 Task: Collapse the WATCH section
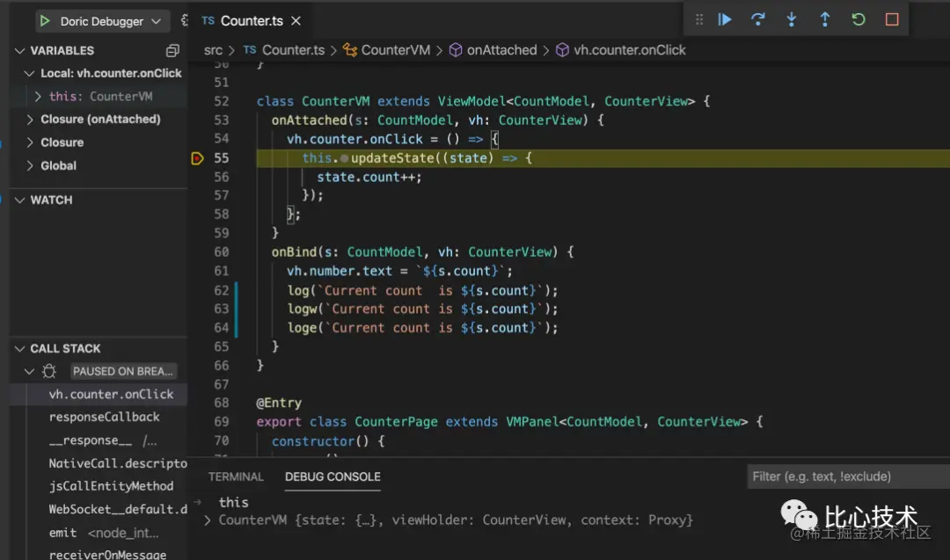point(20,200)
